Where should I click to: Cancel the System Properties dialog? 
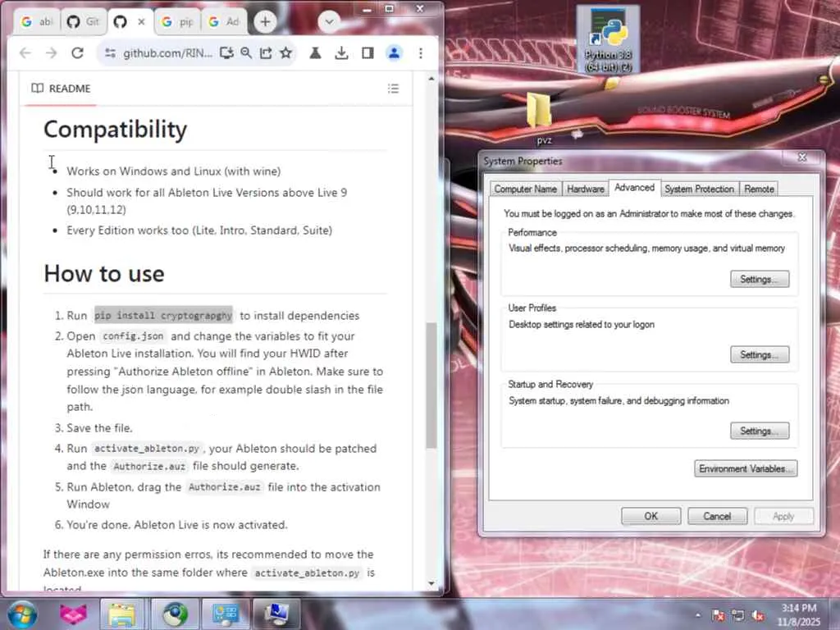pos(717,516)
